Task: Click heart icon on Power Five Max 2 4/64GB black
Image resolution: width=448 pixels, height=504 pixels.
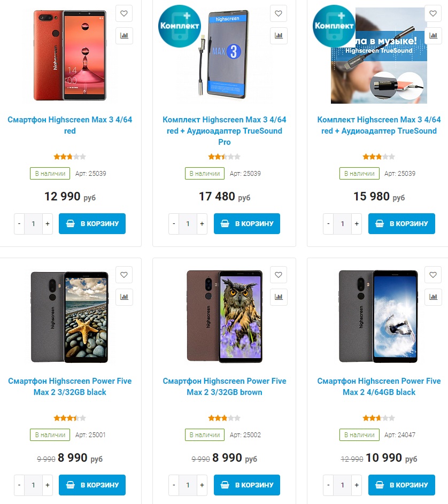Action: pyautogui.click(x=433, y=275)
